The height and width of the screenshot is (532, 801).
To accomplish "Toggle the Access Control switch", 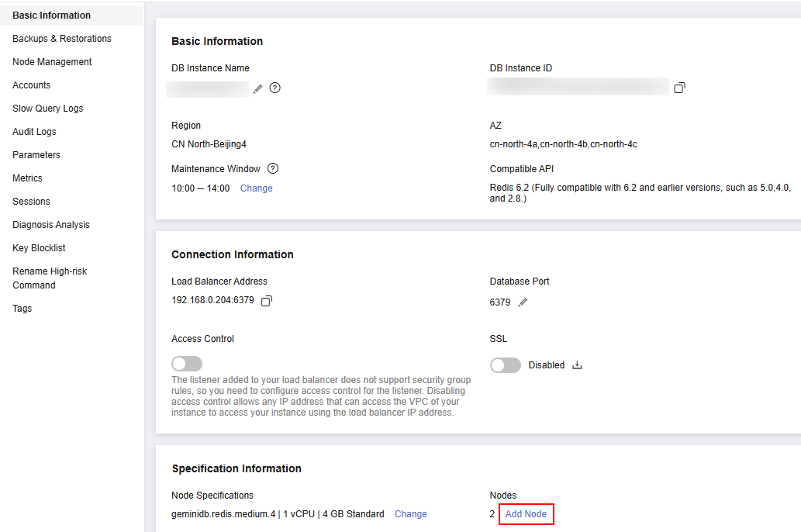I will tap(187, 364).
